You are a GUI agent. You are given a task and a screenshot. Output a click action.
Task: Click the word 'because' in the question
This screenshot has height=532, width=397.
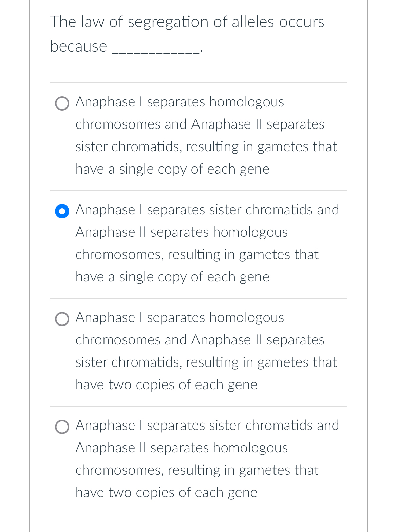[x=78, y=46]
